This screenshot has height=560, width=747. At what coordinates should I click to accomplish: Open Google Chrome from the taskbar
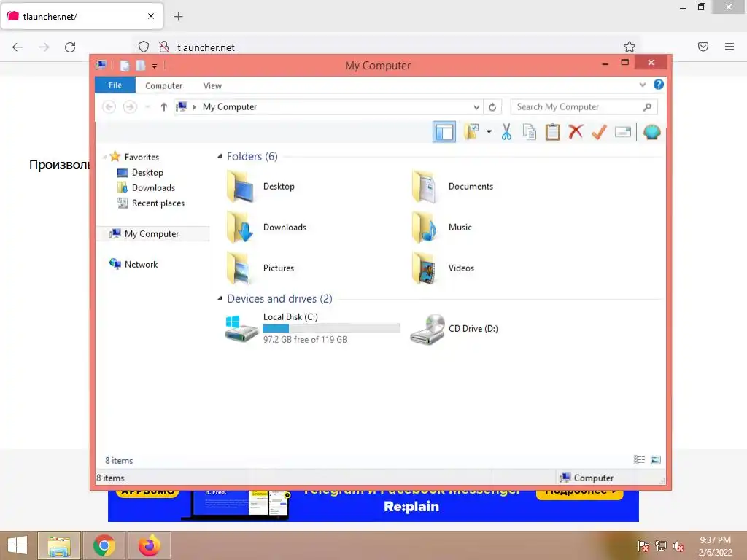(x=104, y=545)
